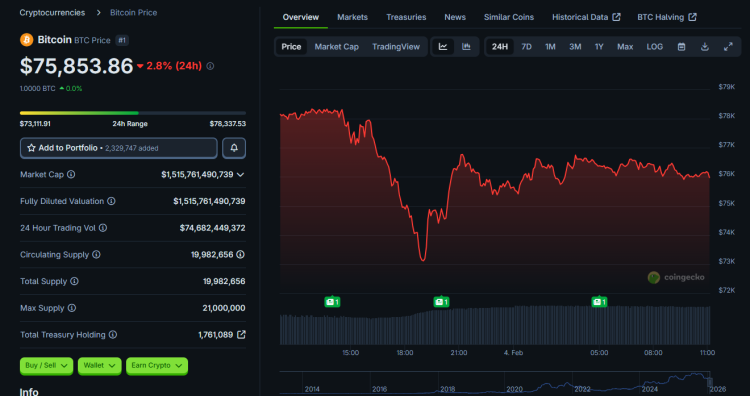Open news marker near 21:00
Image resolution: width=750 pixels, height=396 pixels.
pyautogui.click(x=441, y=302)
